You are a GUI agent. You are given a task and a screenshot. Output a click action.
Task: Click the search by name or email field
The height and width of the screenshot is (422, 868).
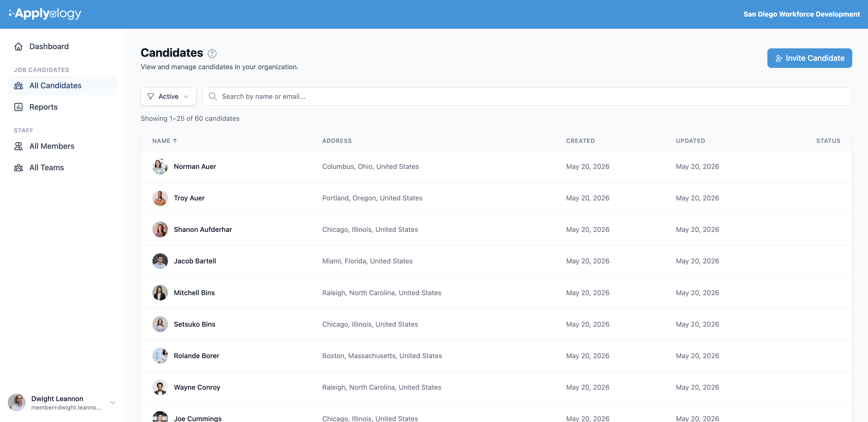point(527,96)
